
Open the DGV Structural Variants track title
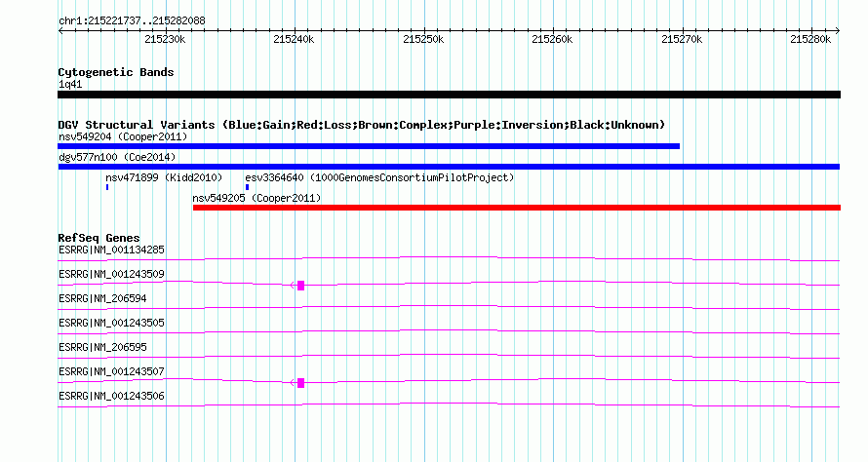point(362,125)
